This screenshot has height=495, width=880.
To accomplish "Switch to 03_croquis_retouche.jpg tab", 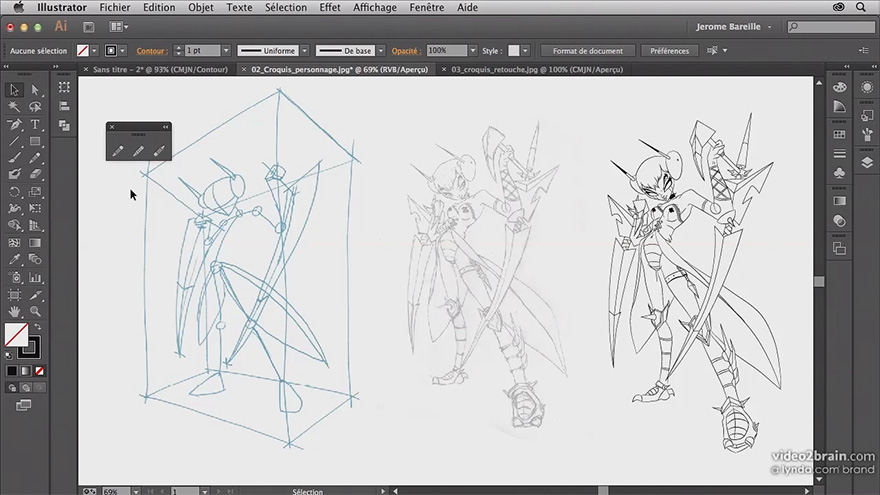I will pos(537,70).
